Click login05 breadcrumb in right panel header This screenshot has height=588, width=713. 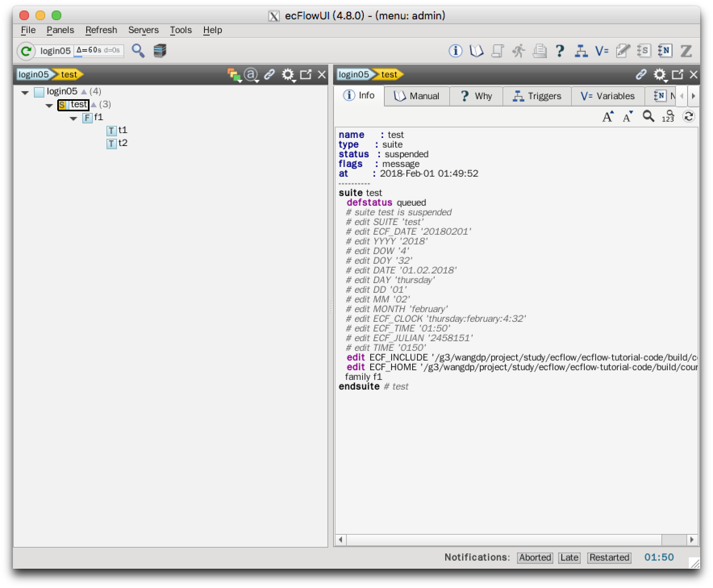click(354, 75)
